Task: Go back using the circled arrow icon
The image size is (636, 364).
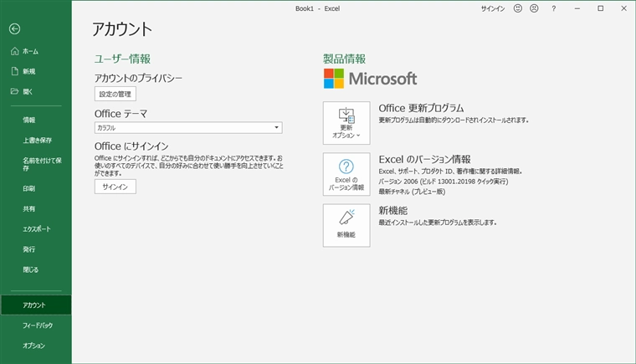Action: (14, 28)
